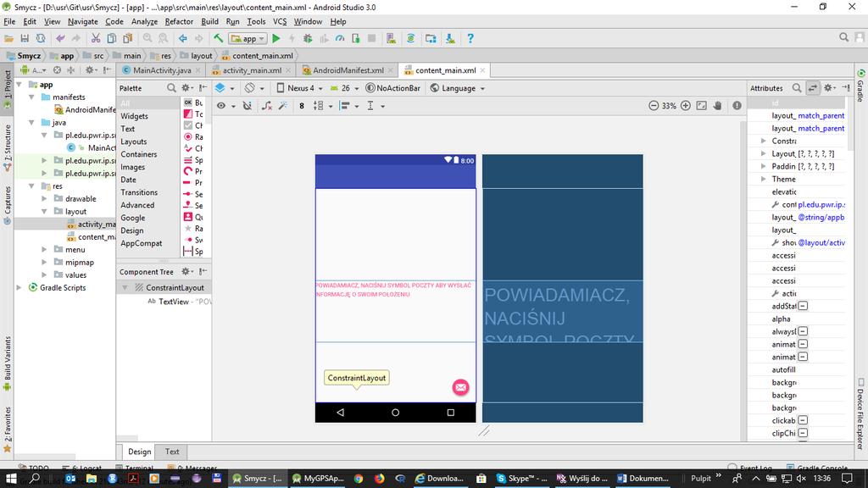
Task: Click the Profile app gauge icon
Action: click(x=340, y=38)
